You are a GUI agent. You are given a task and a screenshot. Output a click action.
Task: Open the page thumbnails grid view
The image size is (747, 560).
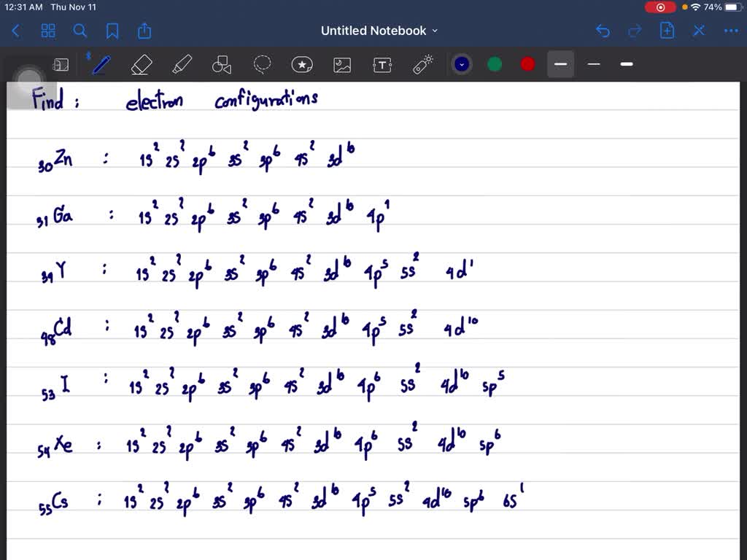(x=48, y=31)
